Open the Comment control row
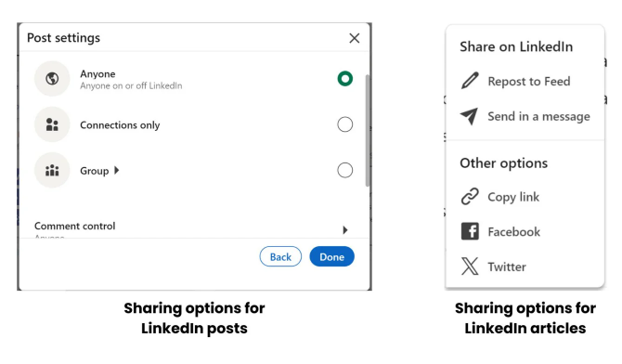Image resolution: width=622 pixels, height=364 pixels. pyautogui.click(x=191, y=227)
